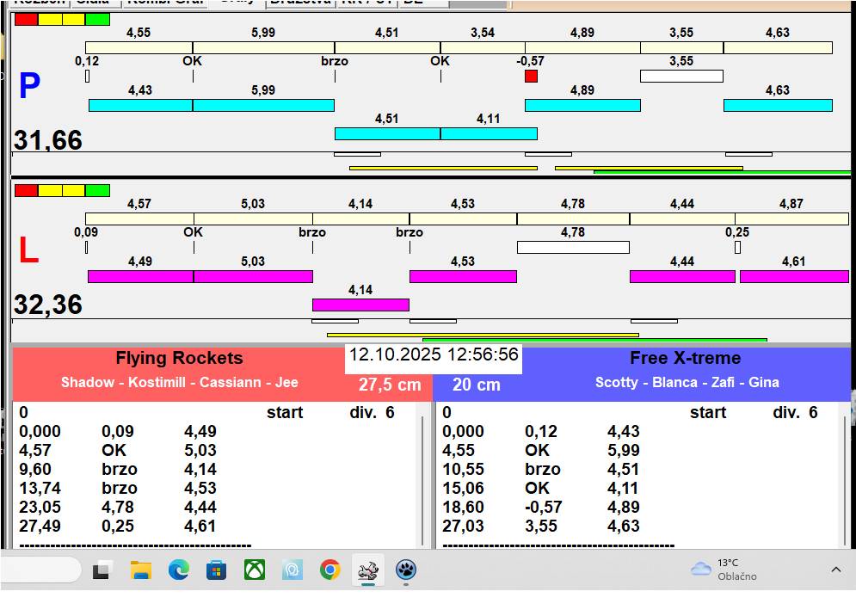The height and width of the screenshot is (616, 856).
Task: Open the paw print app icon
Action: [x=406, y=570]
